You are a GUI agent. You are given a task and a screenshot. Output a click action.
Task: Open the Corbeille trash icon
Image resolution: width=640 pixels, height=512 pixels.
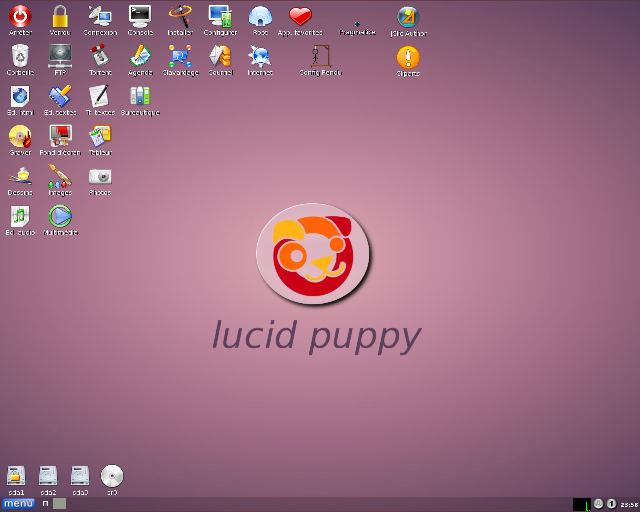point(20,56)
